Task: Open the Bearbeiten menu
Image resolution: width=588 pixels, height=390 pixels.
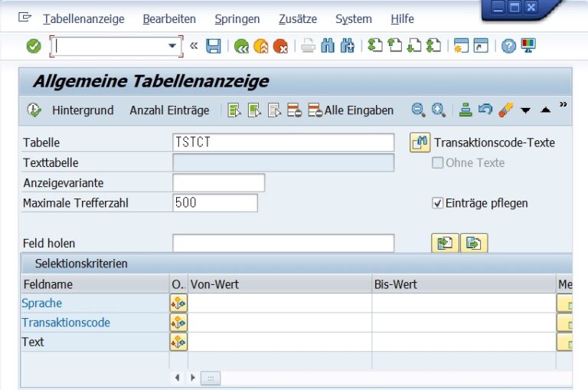Action: click(x=169, y=18)
